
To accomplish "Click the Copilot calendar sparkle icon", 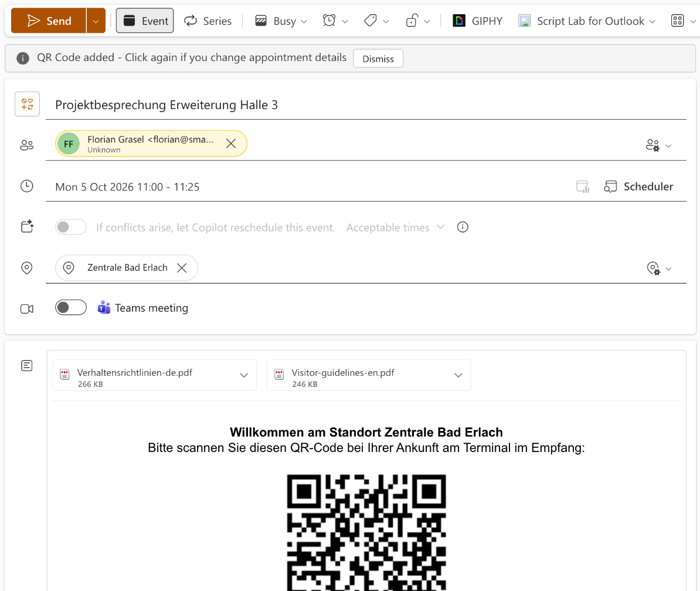I will point(27,226).
